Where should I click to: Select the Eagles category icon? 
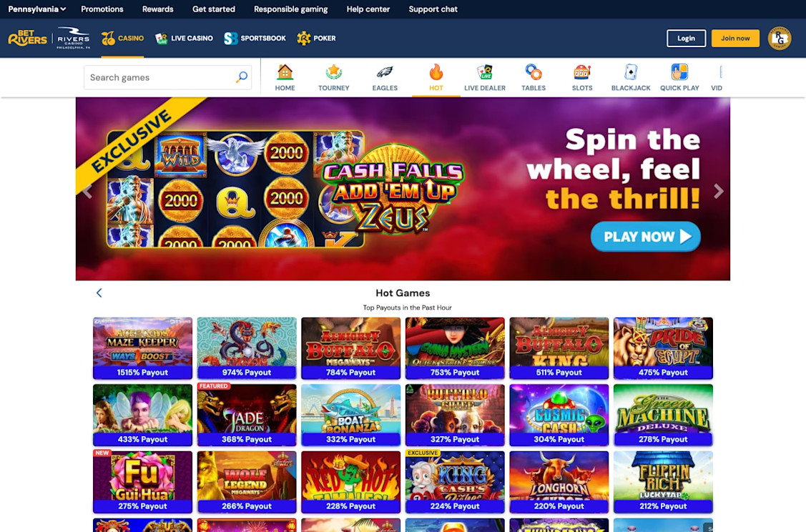(x=385, y=72)
